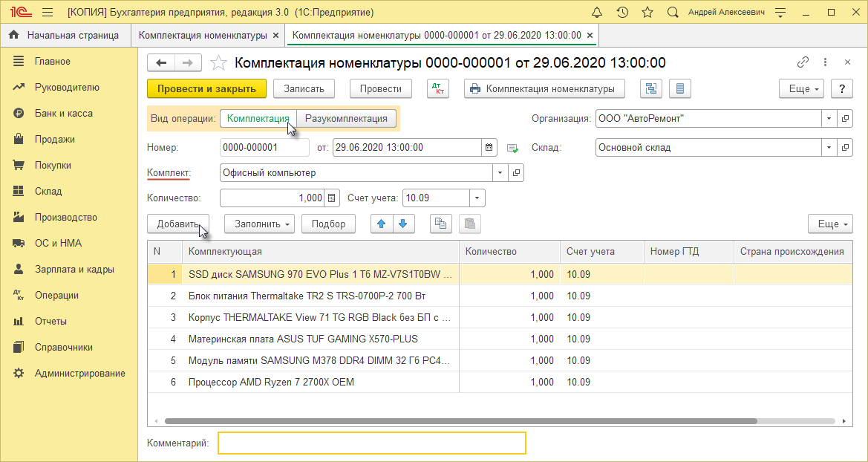Copy the link via the chain icon
Image resolution: width=868 pixels, height=462 pixels.
tap(803, 63)
